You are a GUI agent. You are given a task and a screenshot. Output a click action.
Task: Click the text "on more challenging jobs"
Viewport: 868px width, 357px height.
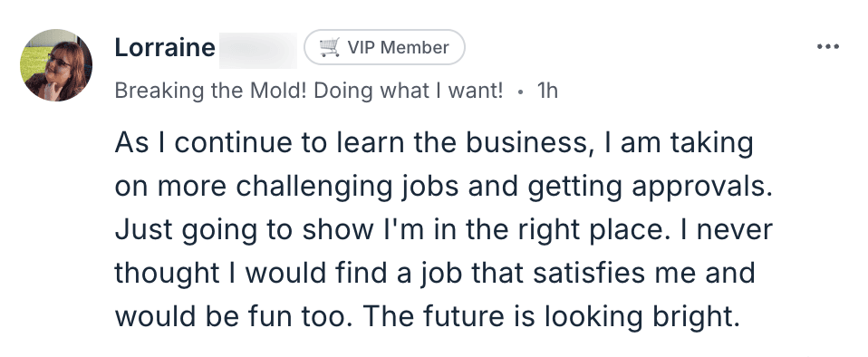point(286,187)
